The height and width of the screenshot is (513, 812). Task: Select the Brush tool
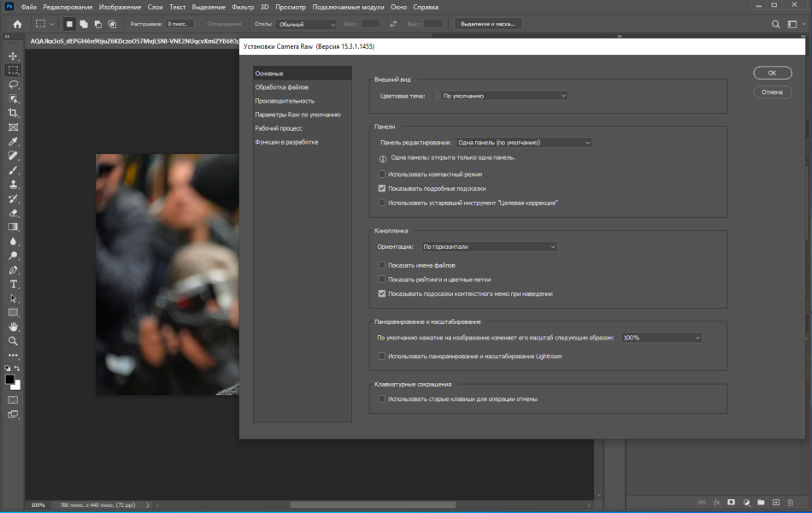coord(14,170)
